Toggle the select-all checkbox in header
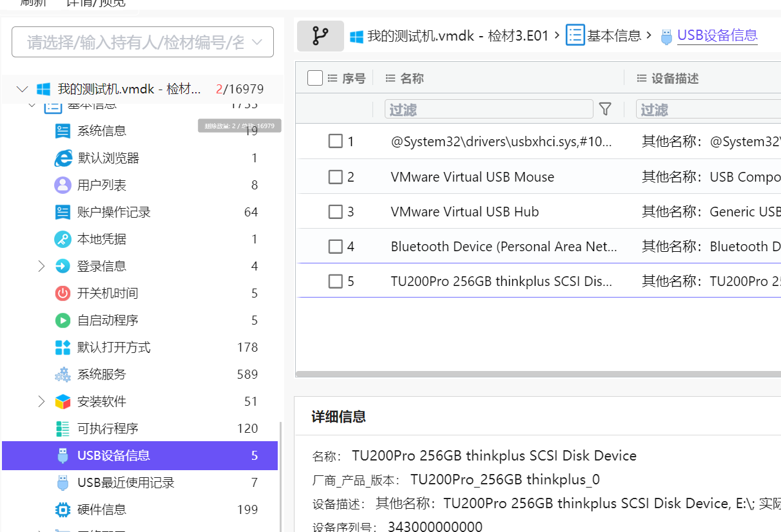Image resolution: width=781 pixels, height=532 pixels. click(x=315, y=78)
